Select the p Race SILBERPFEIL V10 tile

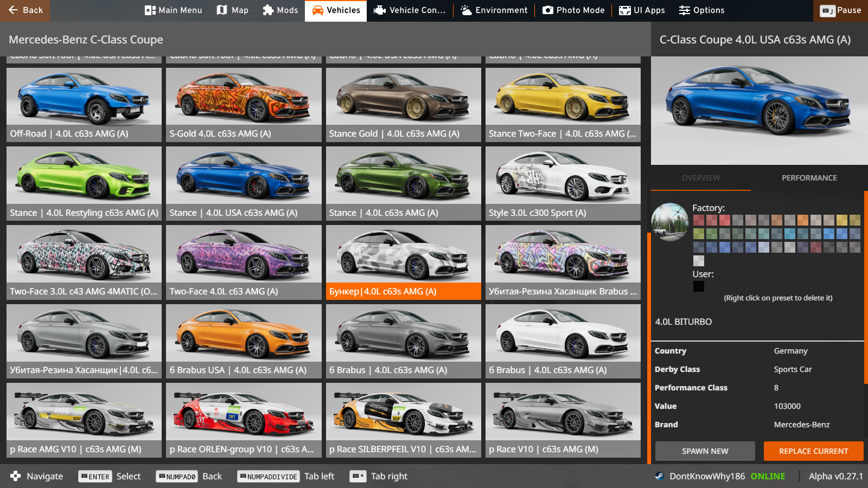coord(404,420)
